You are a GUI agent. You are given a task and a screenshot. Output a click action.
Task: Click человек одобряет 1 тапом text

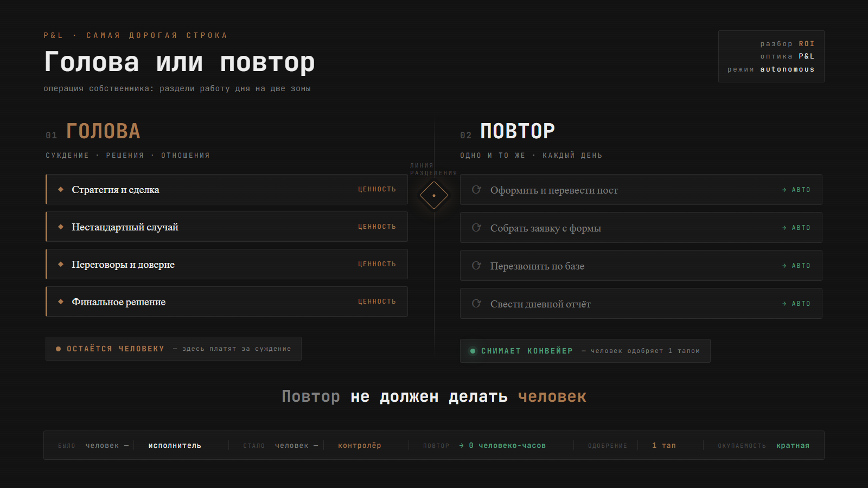(x=645, y=351)
